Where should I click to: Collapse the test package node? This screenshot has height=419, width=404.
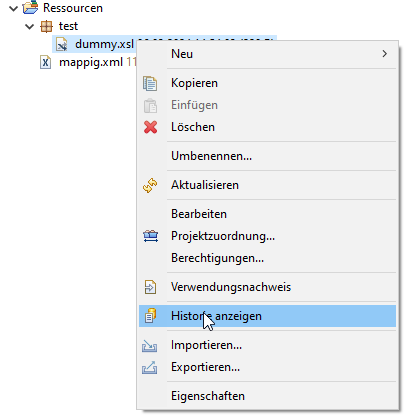click(x=30, y=26)
